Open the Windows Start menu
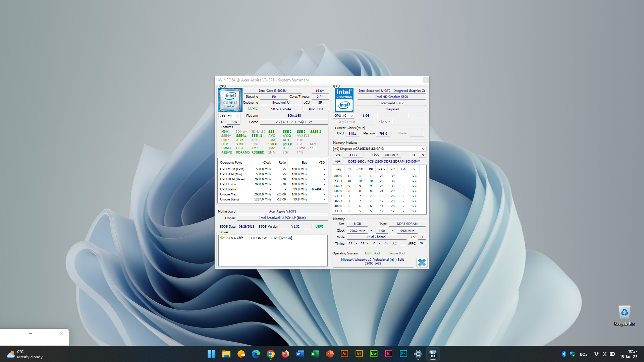644x362 pixels. (x=211, y=354)
